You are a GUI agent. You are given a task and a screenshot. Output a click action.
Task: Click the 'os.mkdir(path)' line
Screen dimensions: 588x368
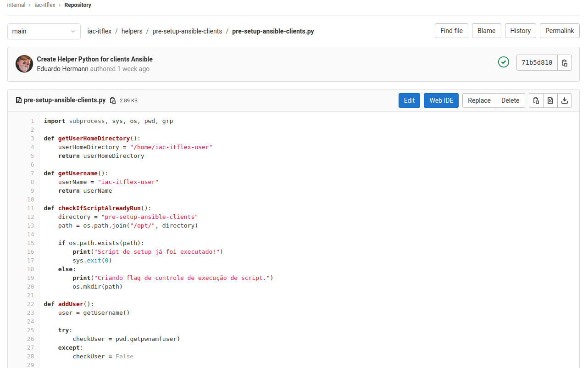[x=98, y=287]
